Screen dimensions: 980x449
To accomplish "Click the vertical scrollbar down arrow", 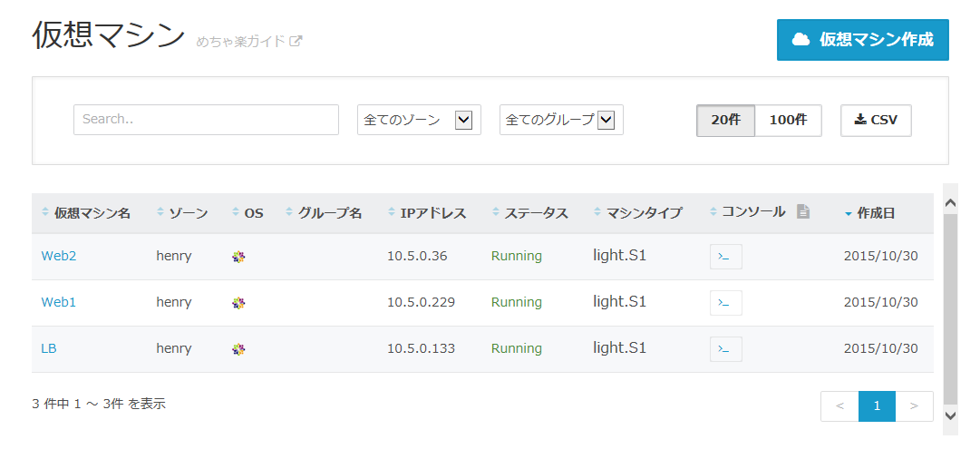I will 950,415.
